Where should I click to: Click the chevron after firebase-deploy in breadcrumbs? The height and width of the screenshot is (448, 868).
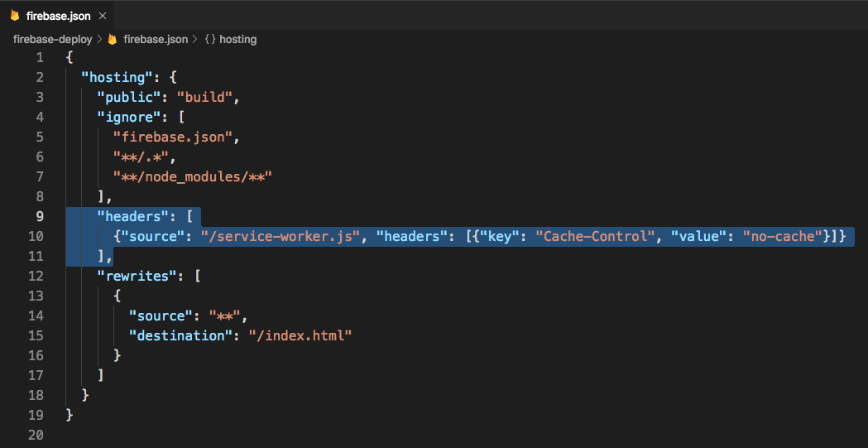(x=100, y=39)
